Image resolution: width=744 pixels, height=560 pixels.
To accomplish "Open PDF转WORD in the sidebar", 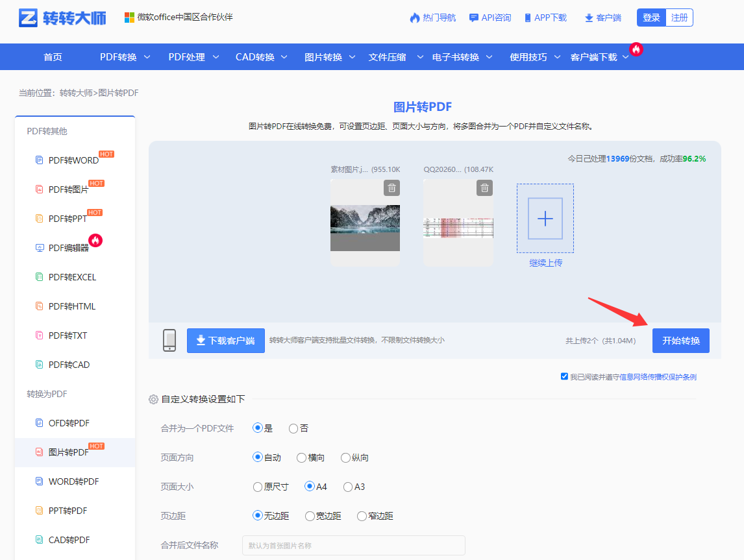I will (73, 160).
